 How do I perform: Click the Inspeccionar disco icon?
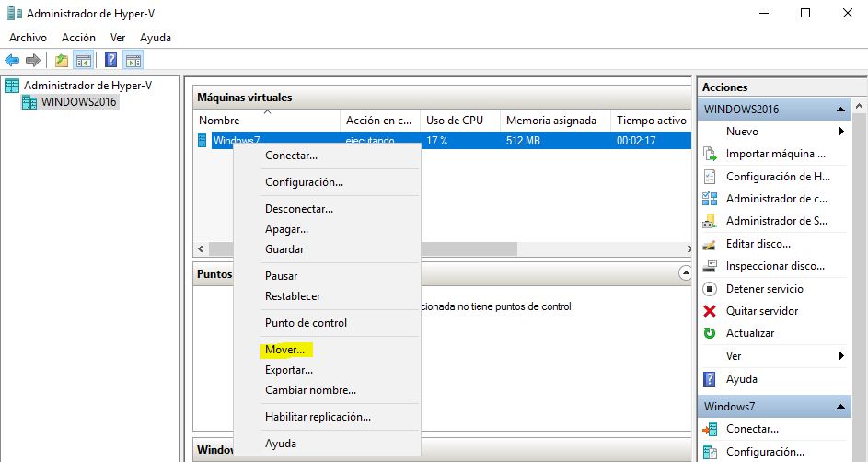pos(710,266)
